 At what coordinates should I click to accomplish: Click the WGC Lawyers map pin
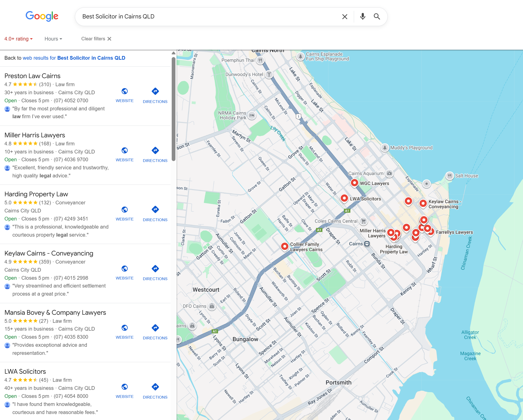(x=354, y=183)
